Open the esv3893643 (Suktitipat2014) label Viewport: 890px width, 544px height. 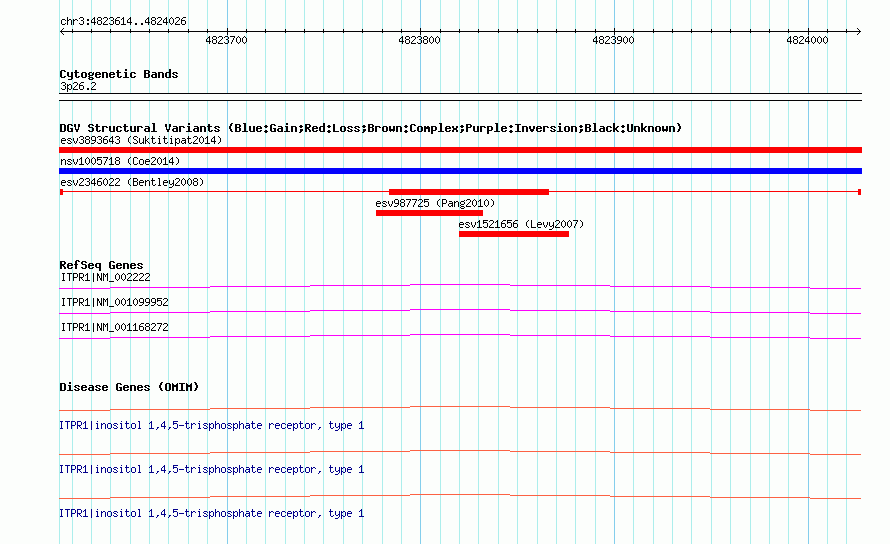[x=141, y=140]
